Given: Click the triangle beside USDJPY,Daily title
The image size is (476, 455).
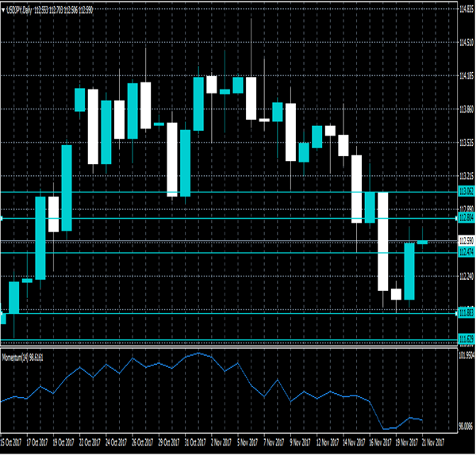Looking at the screenshot, I should [x=3, y=10].
